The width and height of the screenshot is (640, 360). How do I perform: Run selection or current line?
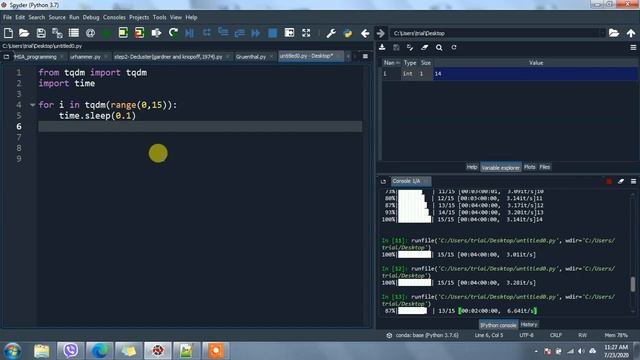click(x=156, y=33)
